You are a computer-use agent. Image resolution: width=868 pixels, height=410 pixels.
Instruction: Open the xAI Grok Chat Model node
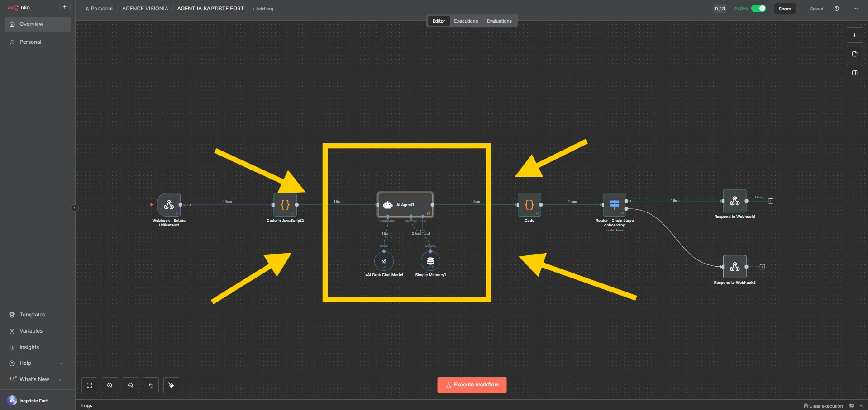point(384,261)
